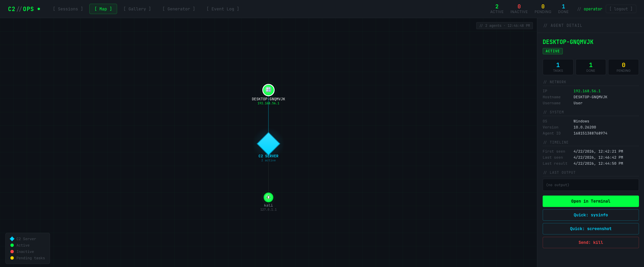Open the Event Log tab
Screen dimensions: 644x267
point(223,9)
